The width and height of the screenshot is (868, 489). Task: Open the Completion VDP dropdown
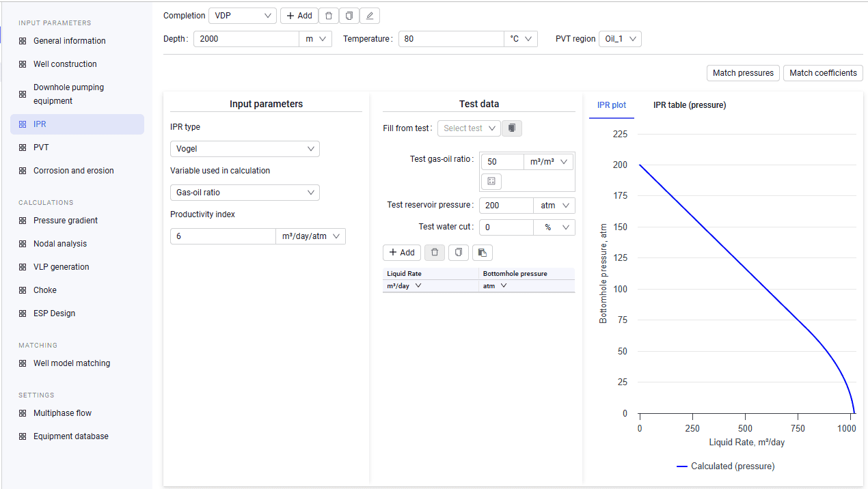pos(243,16)
